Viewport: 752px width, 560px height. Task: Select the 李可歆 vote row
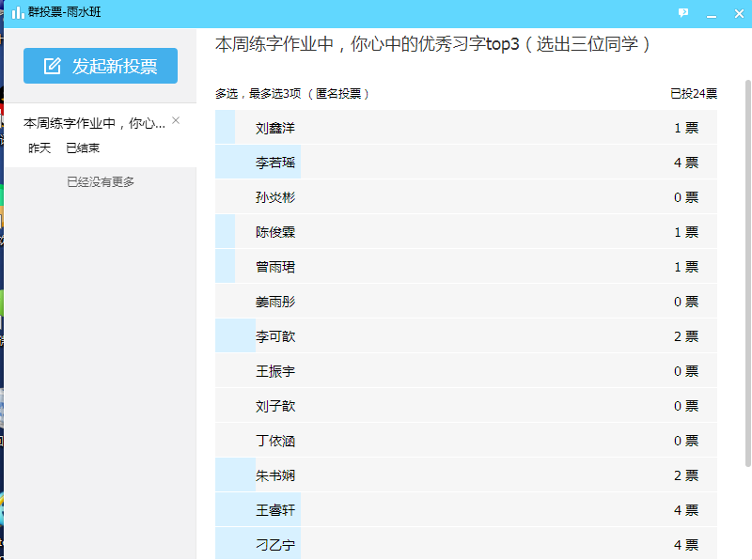coord(466,336)
